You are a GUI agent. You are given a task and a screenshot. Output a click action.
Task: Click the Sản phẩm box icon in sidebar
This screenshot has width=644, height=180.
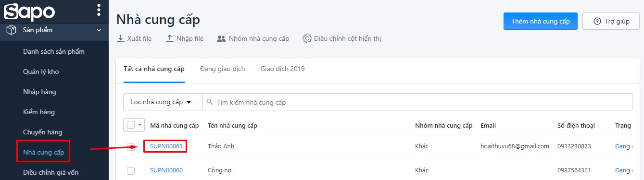(x=12, y=30)
